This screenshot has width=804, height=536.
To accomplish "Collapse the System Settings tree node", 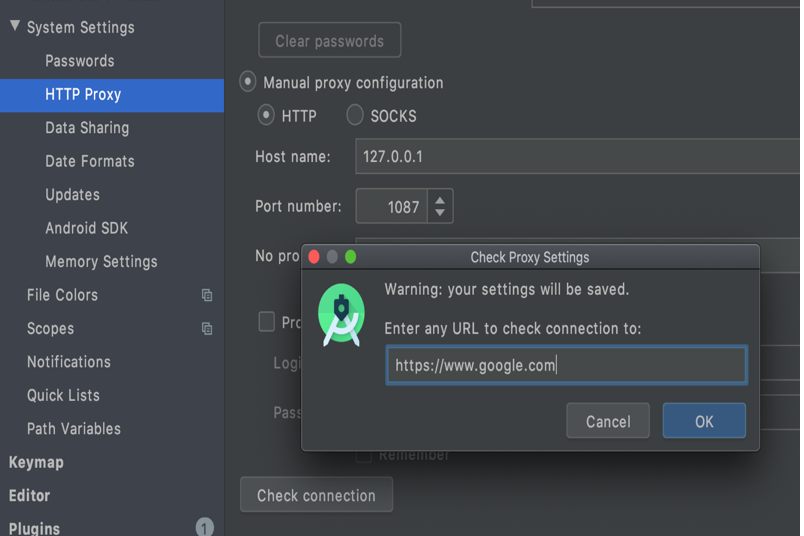I will click(x=15, y=26).
